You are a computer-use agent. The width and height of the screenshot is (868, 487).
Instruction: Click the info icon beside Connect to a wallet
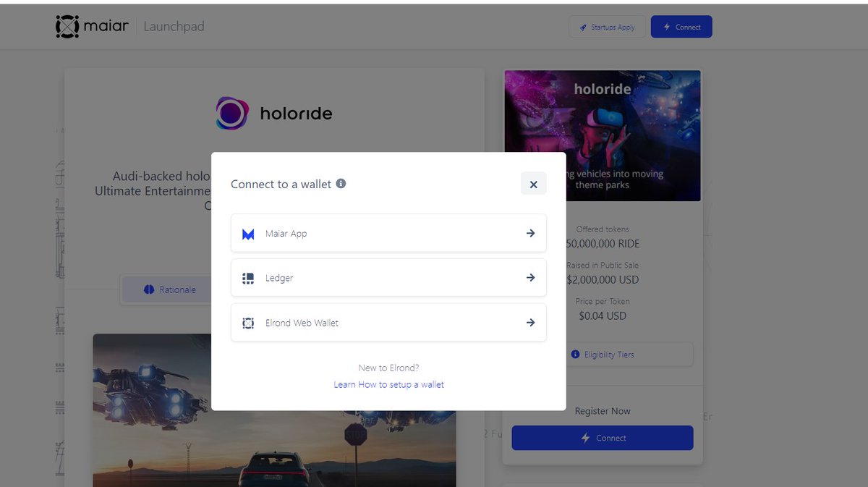click(341, 184)
